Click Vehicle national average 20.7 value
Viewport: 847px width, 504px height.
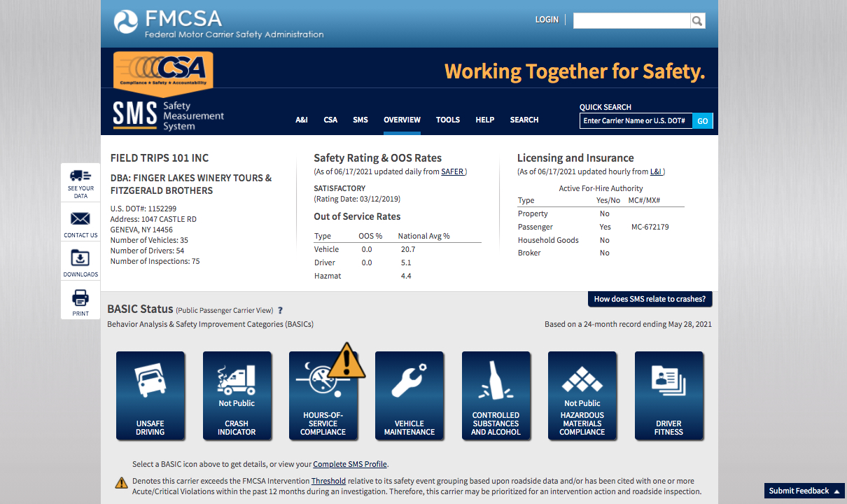[x=408, y=249]
